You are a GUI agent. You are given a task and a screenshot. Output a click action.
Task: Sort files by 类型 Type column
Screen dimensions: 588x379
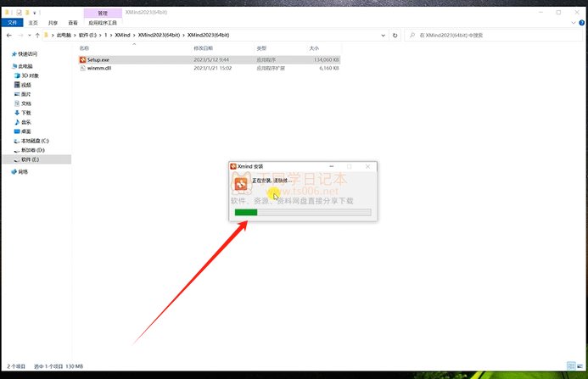click(261, 48)
